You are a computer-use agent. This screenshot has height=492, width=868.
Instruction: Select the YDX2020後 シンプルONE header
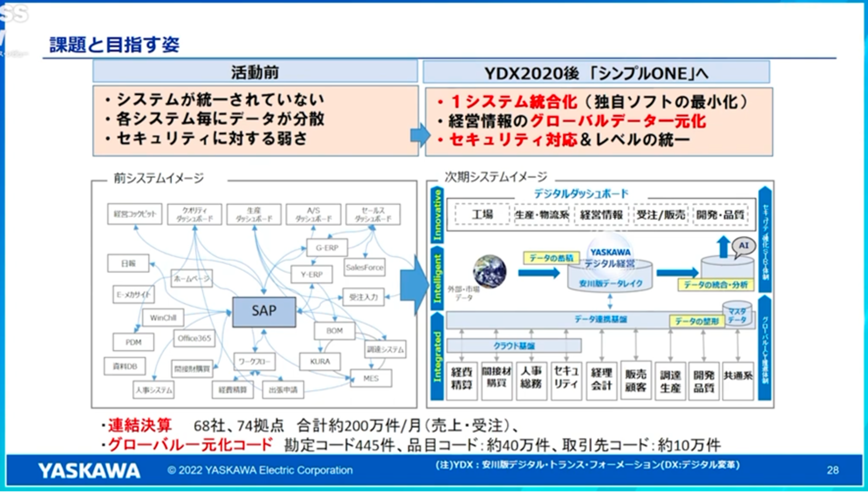tap(596, 73)
